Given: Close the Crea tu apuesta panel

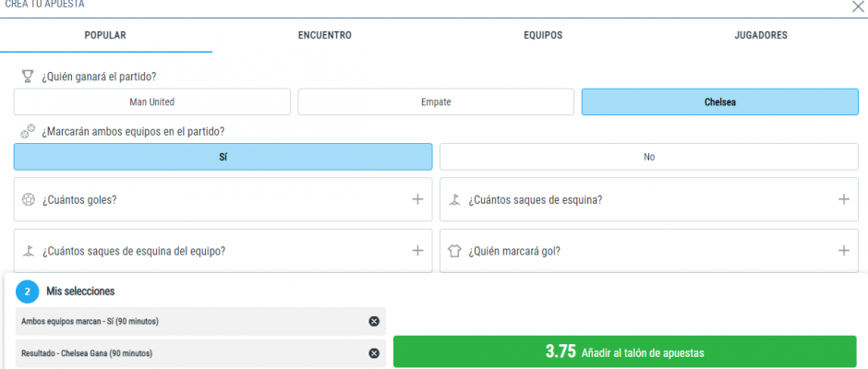Looking at the screenshot, I should click(x=856, y=6).
